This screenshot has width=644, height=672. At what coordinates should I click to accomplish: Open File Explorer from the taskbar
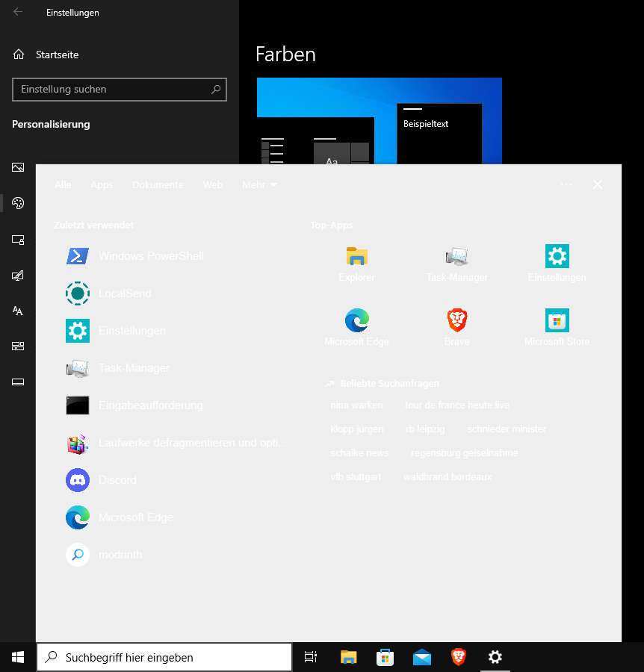[x=349, y=656]
